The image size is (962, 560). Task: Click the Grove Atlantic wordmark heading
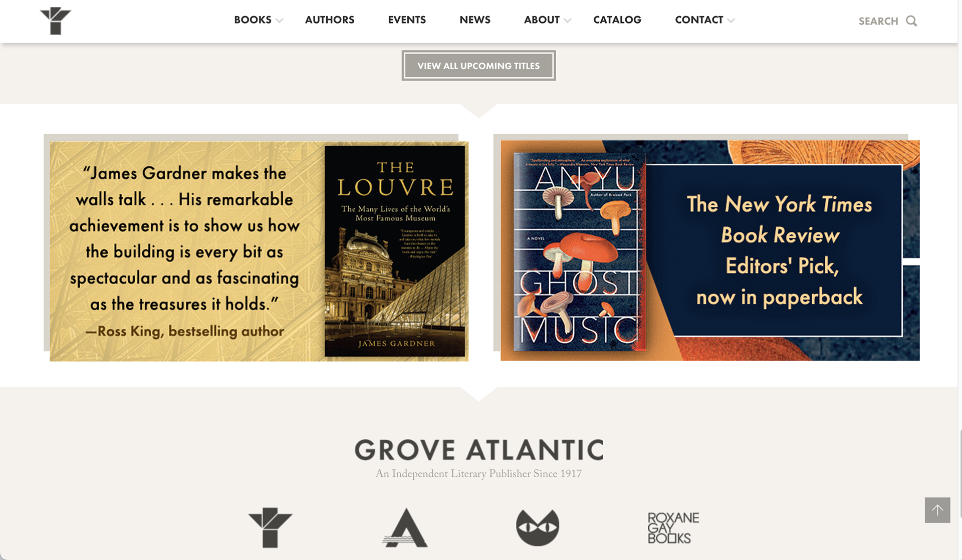479,450
